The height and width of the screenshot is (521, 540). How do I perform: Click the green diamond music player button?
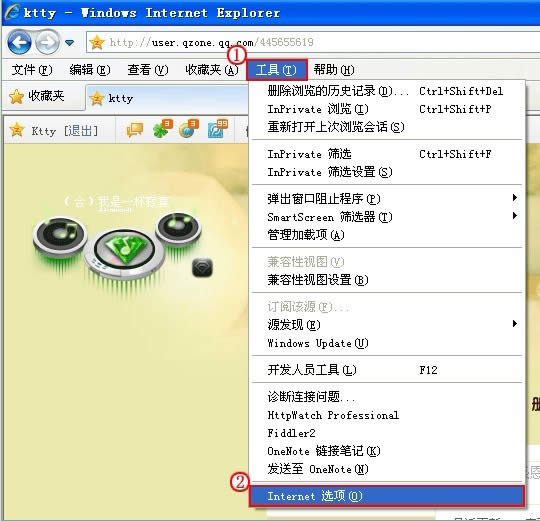coord(125,249)
